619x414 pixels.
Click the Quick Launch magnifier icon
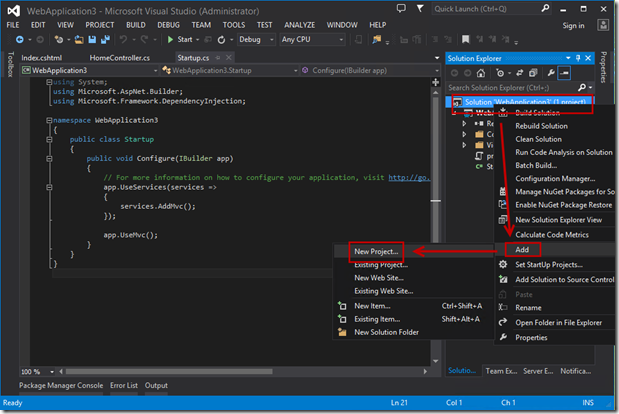click(546, 8)
